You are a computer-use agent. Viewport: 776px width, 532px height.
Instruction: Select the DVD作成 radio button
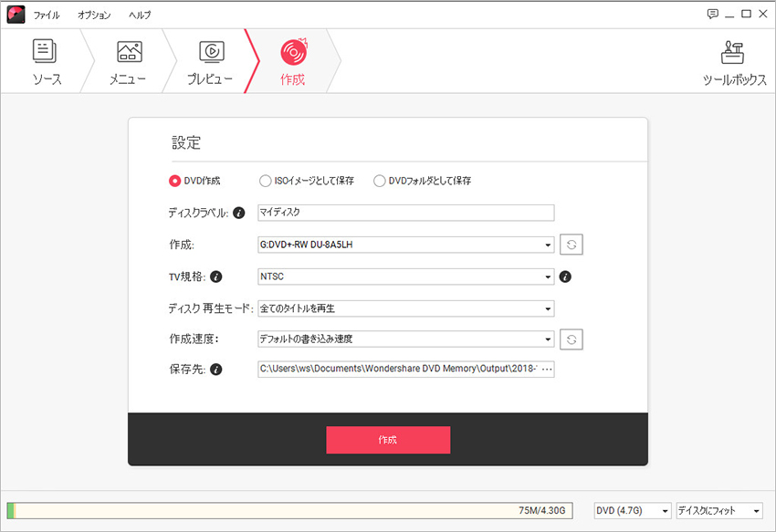pos(174,181)
